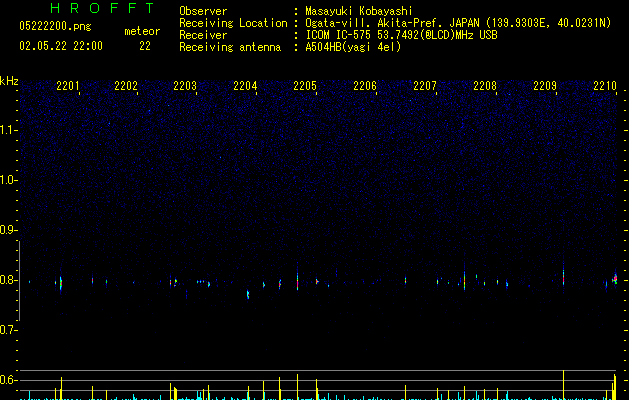Click the 2202 time marker
Screen dimensions: 629x400
click(x=126, y=86)
